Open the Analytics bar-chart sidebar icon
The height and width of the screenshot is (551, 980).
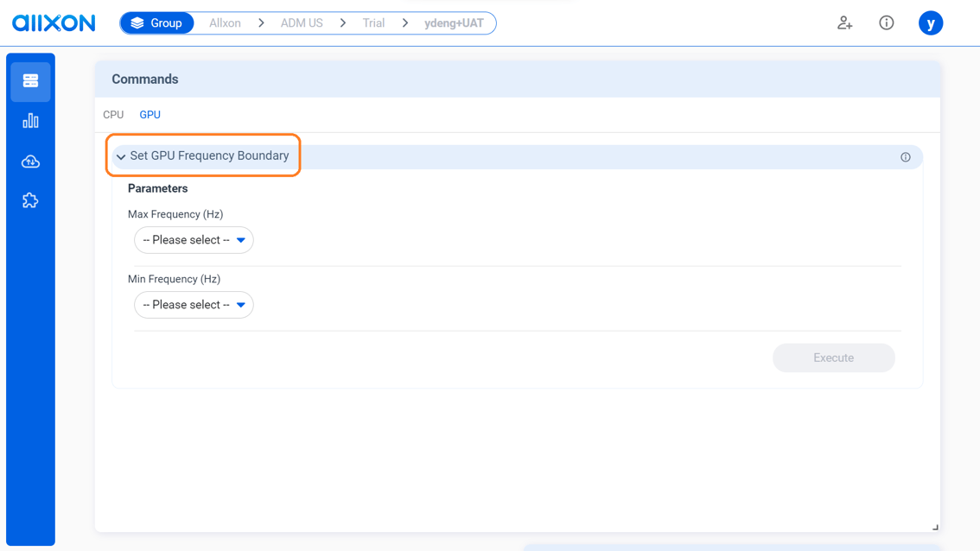pos(30,121)
